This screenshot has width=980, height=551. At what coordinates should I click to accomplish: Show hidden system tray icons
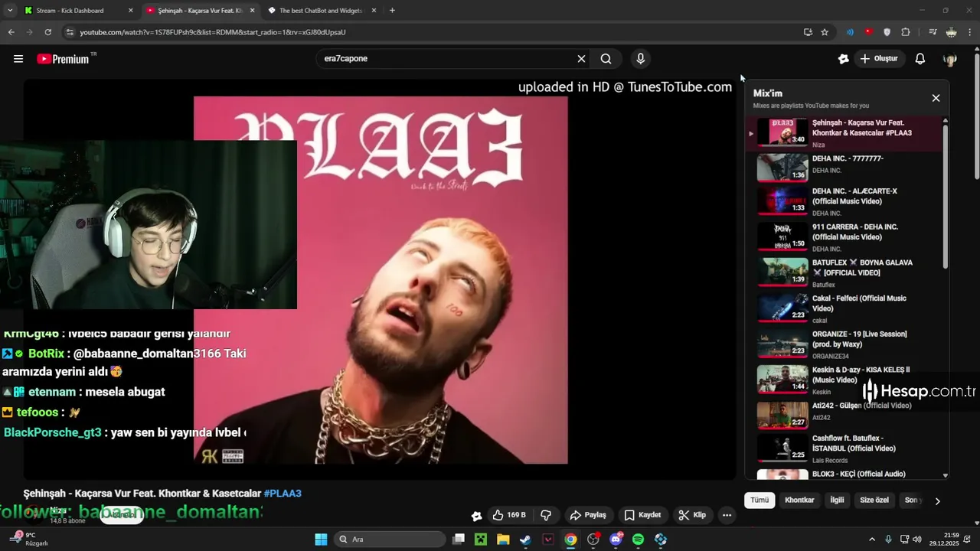[872, 540]
